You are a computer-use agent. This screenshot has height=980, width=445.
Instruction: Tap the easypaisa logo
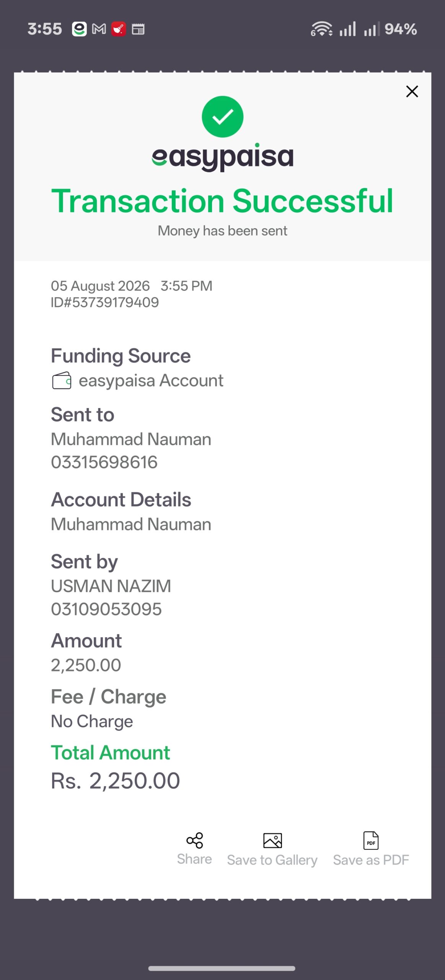pyautogui.click(x=222, y=157)
